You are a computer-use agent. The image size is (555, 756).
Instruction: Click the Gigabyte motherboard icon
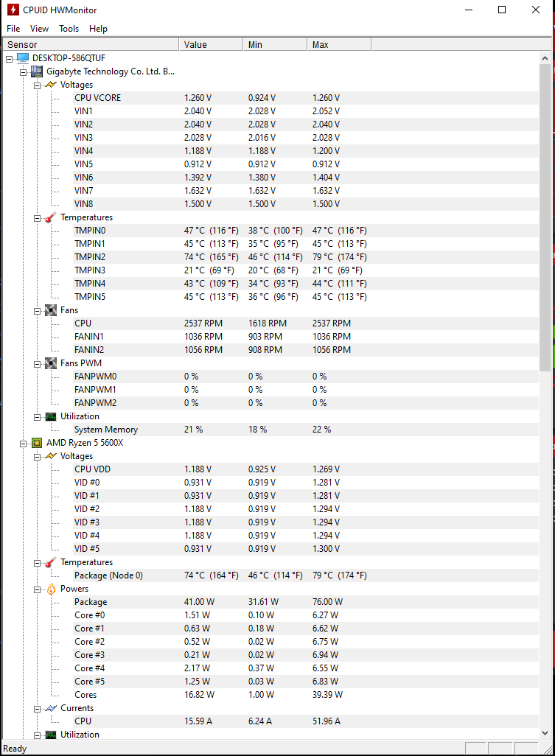pyautogui.click(x=37, y=71)
